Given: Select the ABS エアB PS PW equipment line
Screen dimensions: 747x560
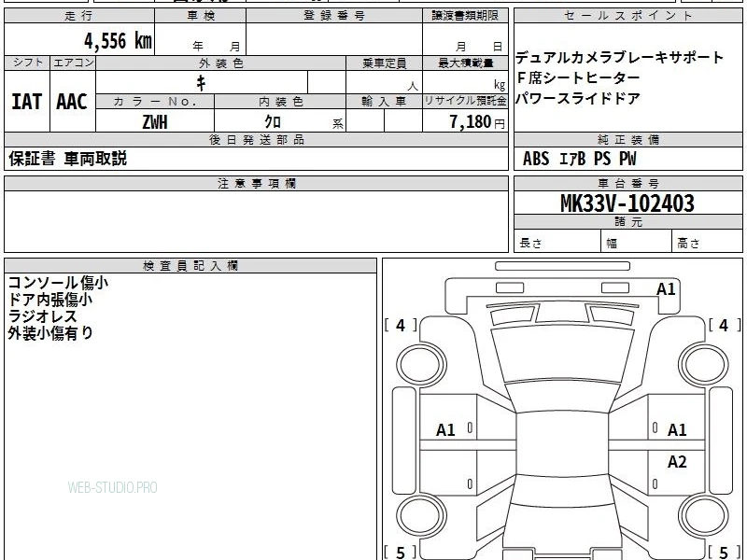Looking at the screenshot, I should pyautogui.click(x=579, y=159).
